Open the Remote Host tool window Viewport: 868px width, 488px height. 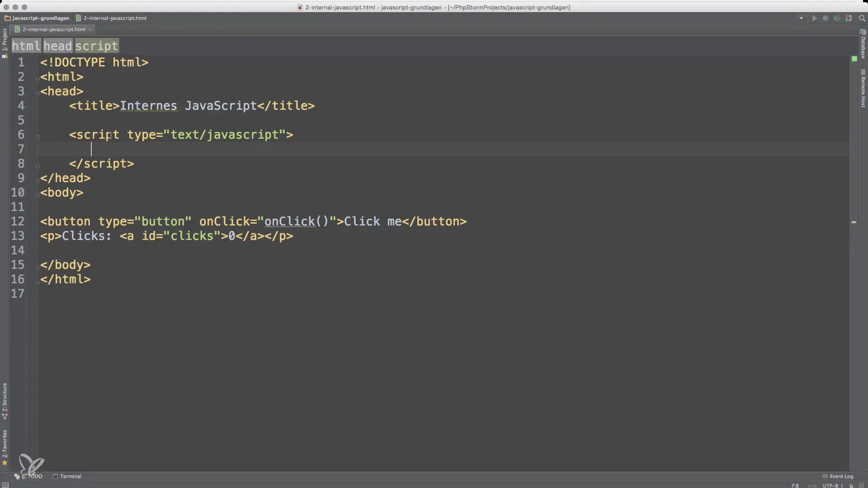point(863,89)
